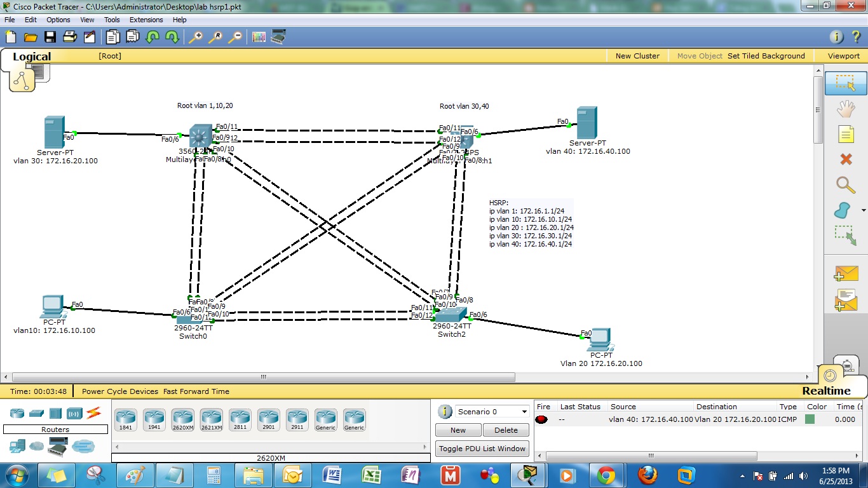Image resolution: width=868 pixels, height=488 pixels.
Task: Select the Delete tool red X
Action: point(845,159)
